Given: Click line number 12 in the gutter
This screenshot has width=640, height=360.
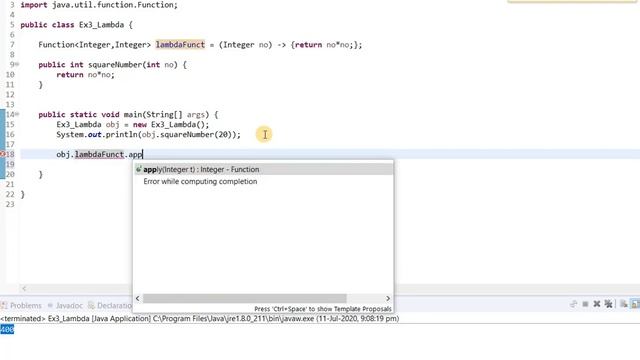Looking at the screenshot, I should pyautogui.click(x=10, y=95).
